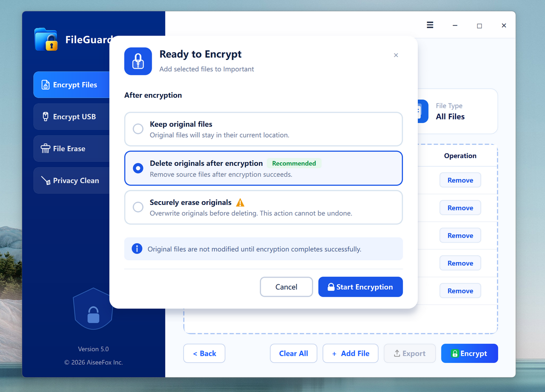Switch to the File Erase section
The height and width of the screenshot is (392, 545).
tap(72, 149)
